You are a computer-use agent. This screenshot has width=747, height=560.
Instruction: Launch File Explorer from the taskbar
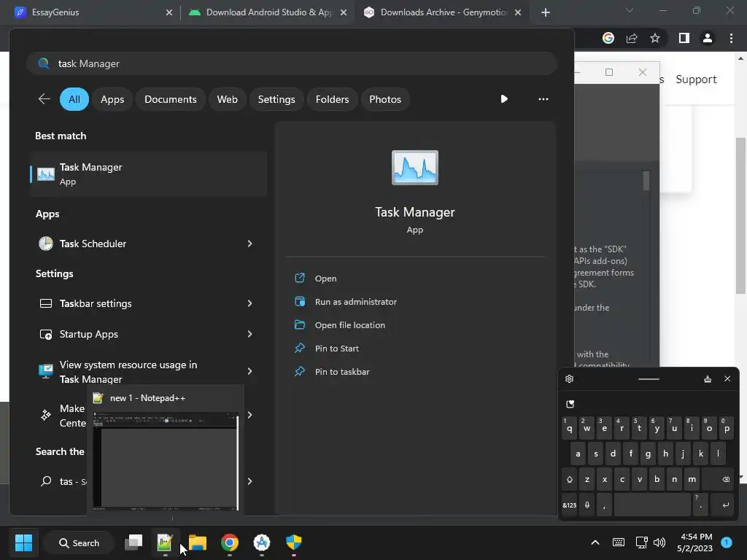197,542
